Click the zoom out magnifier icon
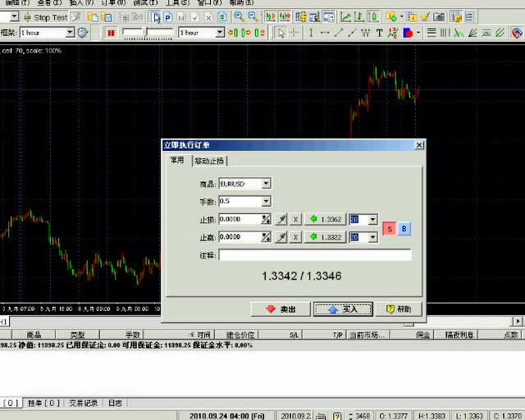The width and height of the screenshot is (525, 420). coord(252,16)
